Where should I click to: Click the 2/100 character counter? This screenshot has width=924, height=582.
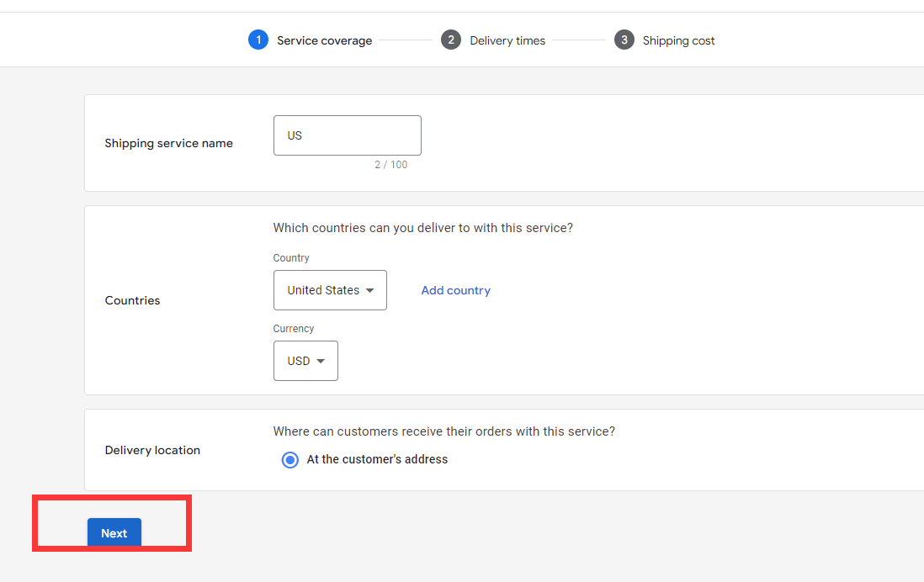[x=391, y=164]
